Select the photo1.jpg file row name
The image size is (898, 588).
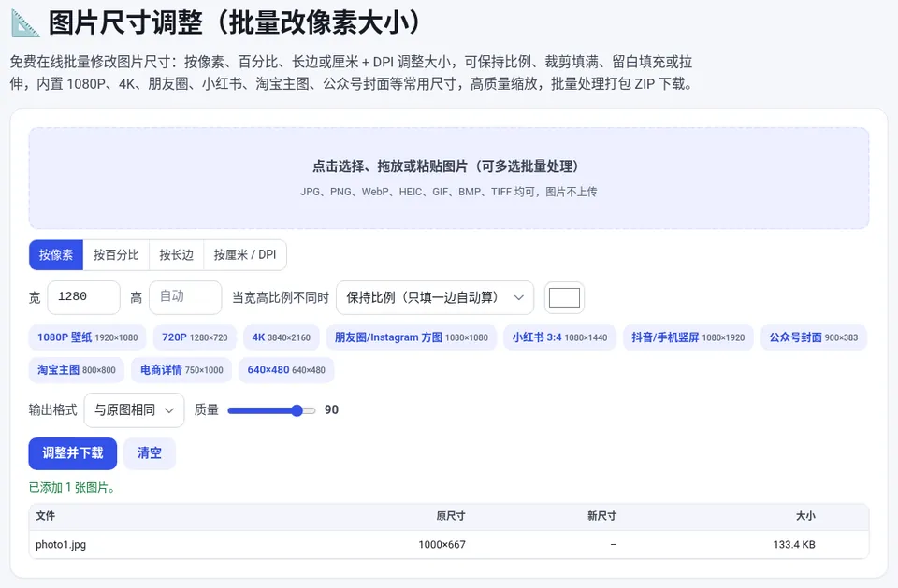pos(61,544)
